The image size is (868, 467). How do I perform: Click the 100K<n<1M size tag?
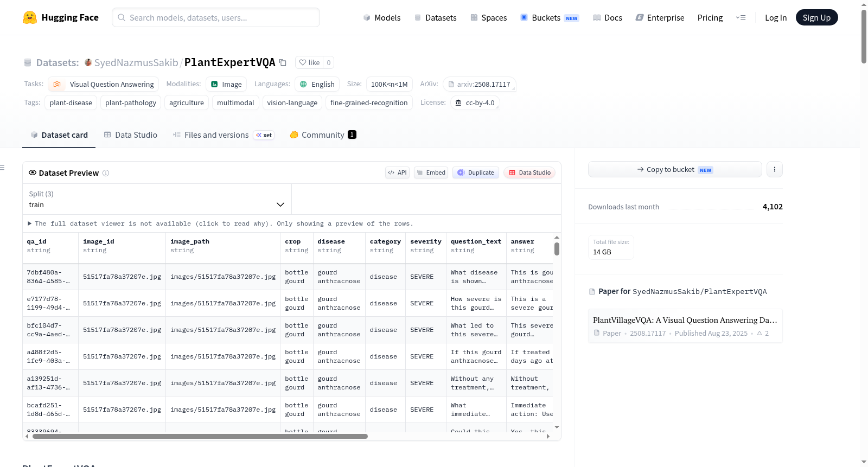tap(390, 84)
